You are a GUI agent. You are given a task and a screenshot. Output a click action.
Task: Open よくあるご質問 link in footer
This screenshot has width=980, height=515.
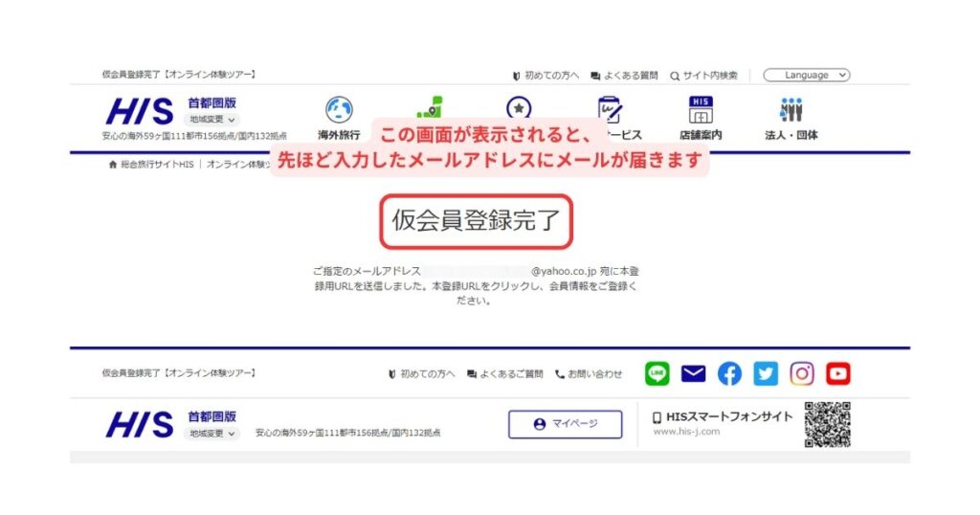point(505,373)
